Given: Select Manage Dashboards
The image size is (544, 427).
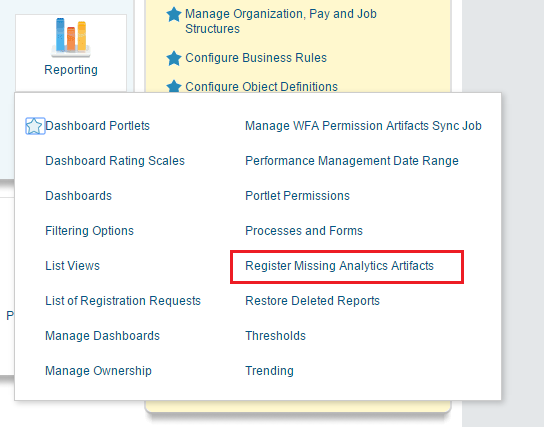Looking at the screenshot, I should [x=102, y=336].
